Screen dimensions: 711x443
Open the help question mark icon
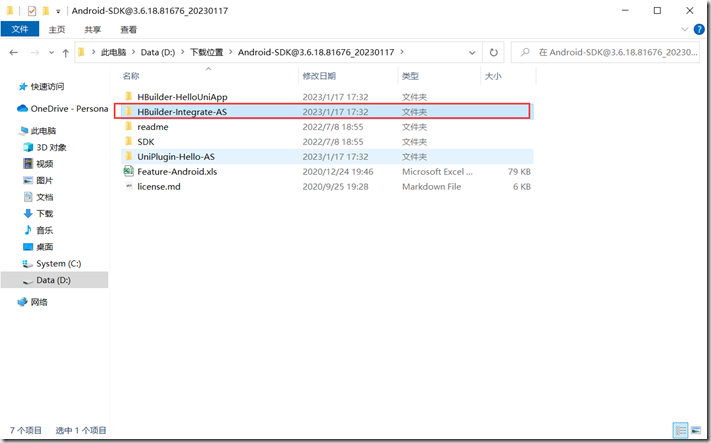[x=699, y=30]
